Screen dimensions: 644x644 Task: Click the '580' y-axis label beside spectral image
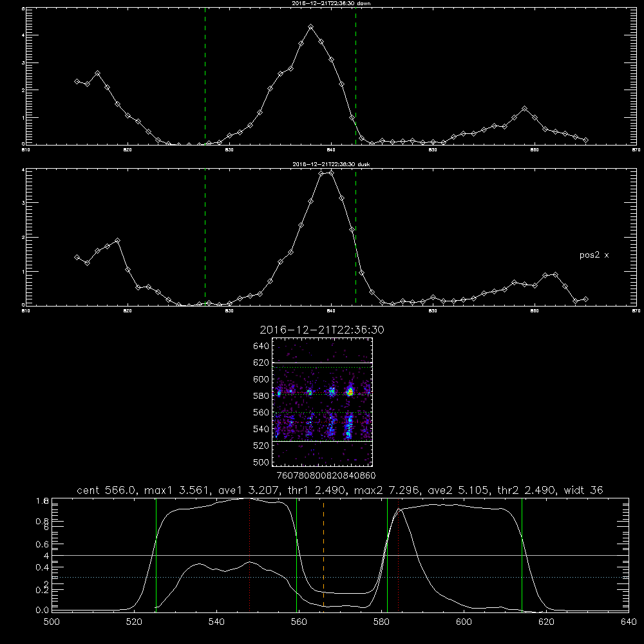(x=261, y=396)
